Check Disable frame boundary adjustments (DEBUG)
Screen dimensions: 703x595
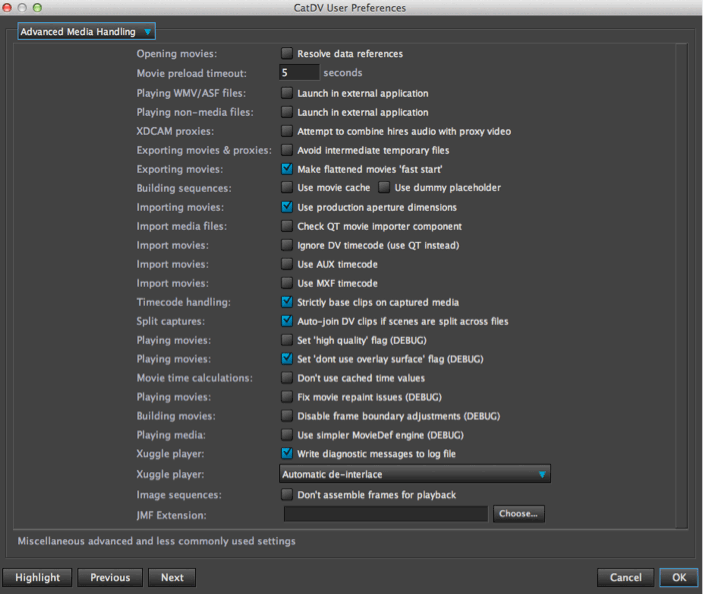coord(287,416)
